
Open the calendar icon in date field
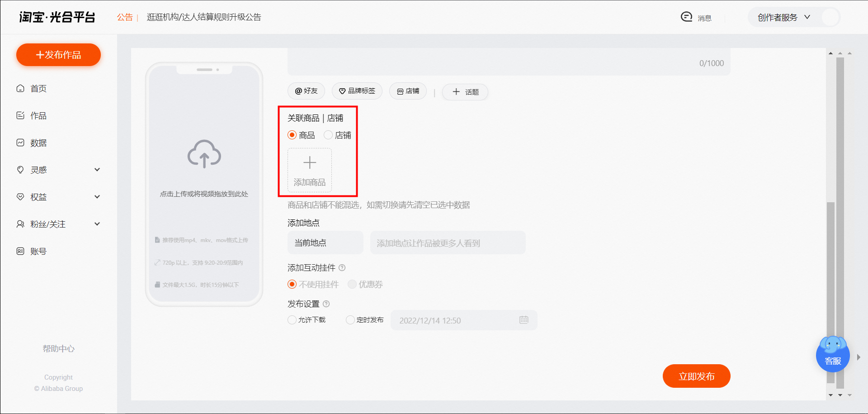pos(524,320)
